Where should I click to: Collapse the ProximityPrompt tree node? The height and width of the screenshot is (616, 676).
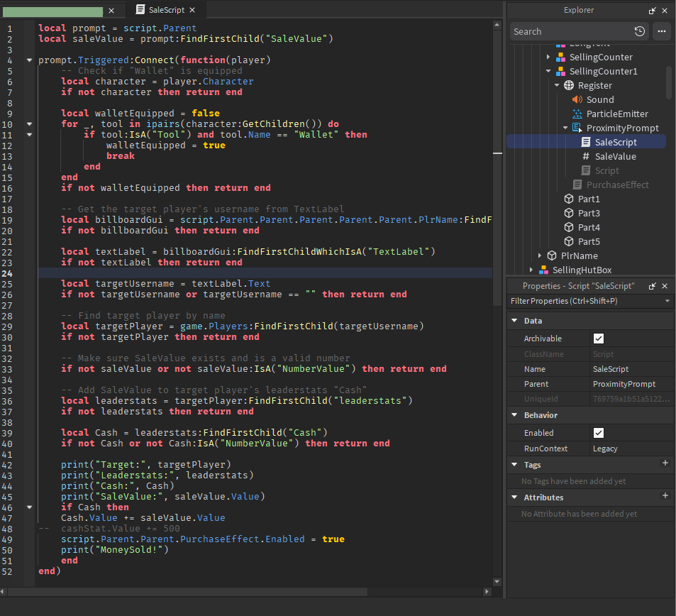(565, 128)
